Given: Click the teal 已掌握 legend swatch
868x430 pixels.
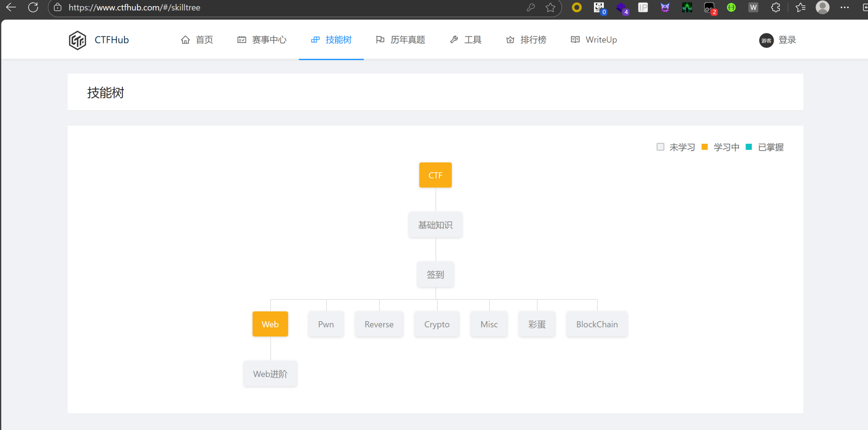Looking at the screenshot, I should tap(749, 147).
